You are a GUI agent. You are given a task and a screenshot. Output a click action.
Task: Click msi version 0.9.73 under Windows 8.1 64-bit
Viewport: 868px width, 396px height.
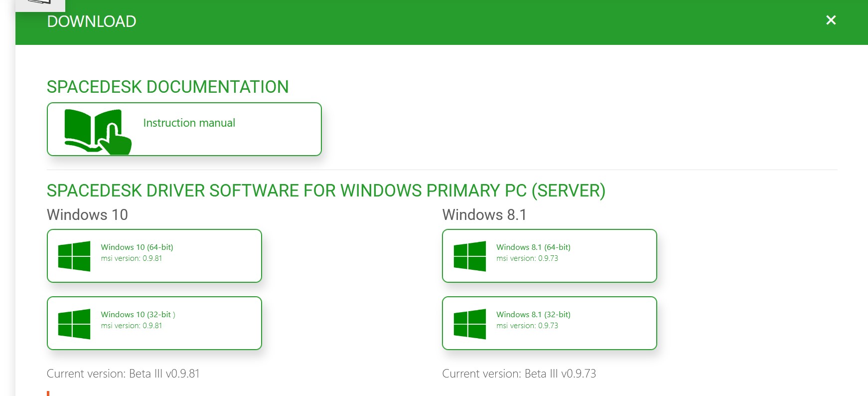coord(527,258)
